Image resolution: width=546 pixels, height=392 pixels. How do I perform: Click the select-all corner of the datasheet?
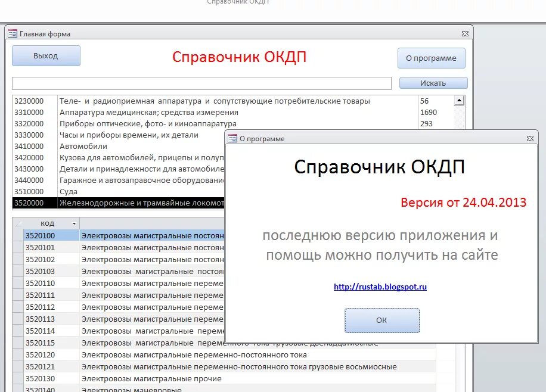[x=18, y=223]
